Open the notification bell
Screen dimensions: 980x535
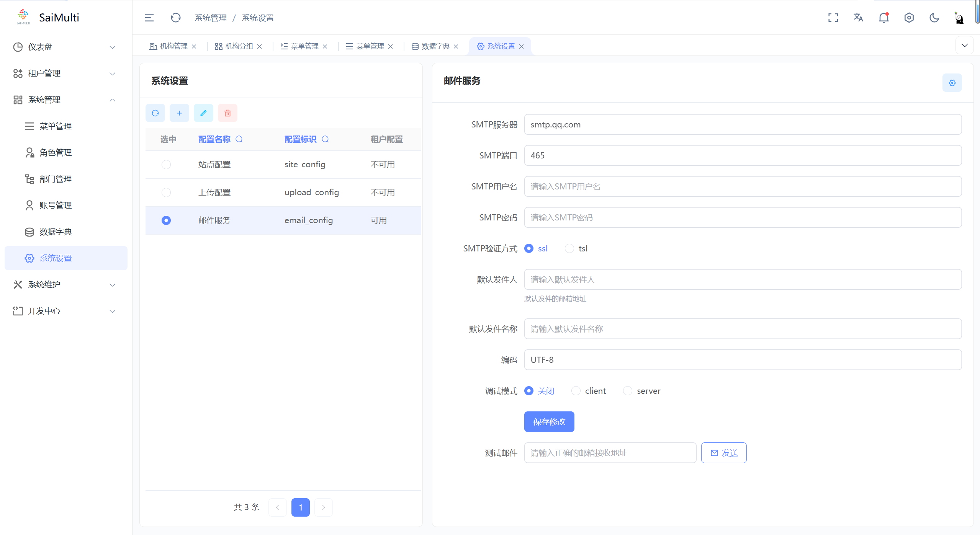883,18
